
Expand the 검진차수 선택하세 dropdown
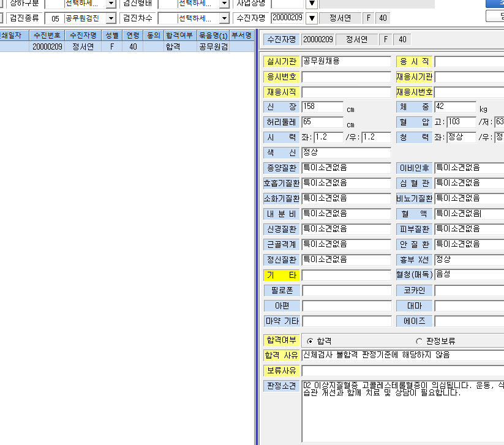pyautogui.click(x=224, y=18)
